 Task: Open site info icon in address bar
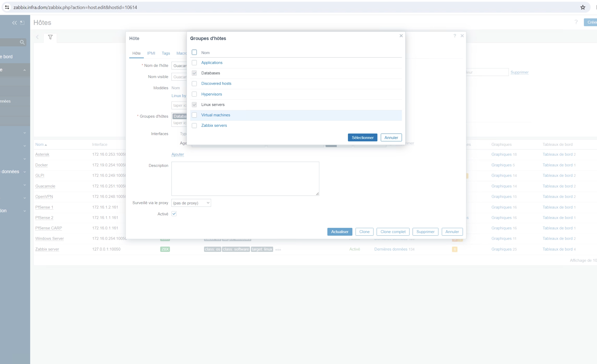click(7, 7)
